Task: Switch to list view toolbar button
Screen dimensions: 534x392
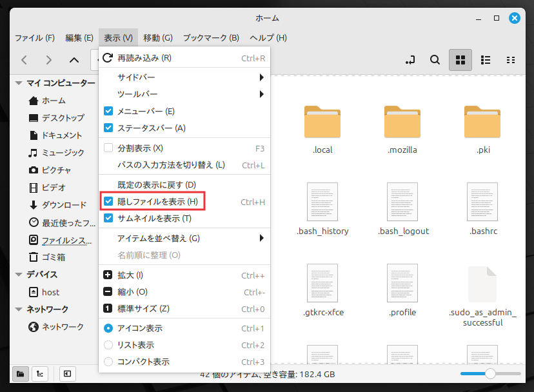Action: [486, 60]
